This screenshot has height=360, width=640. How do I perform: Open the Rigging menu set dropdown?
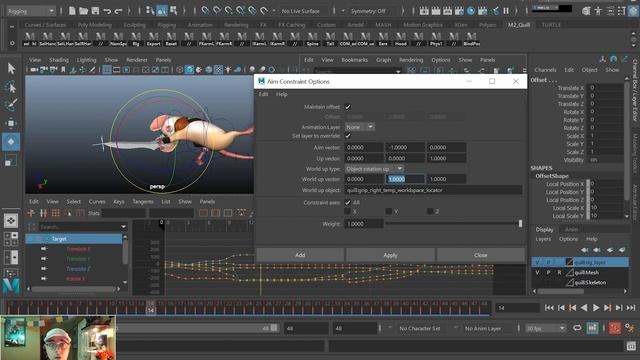coord(31,11)
